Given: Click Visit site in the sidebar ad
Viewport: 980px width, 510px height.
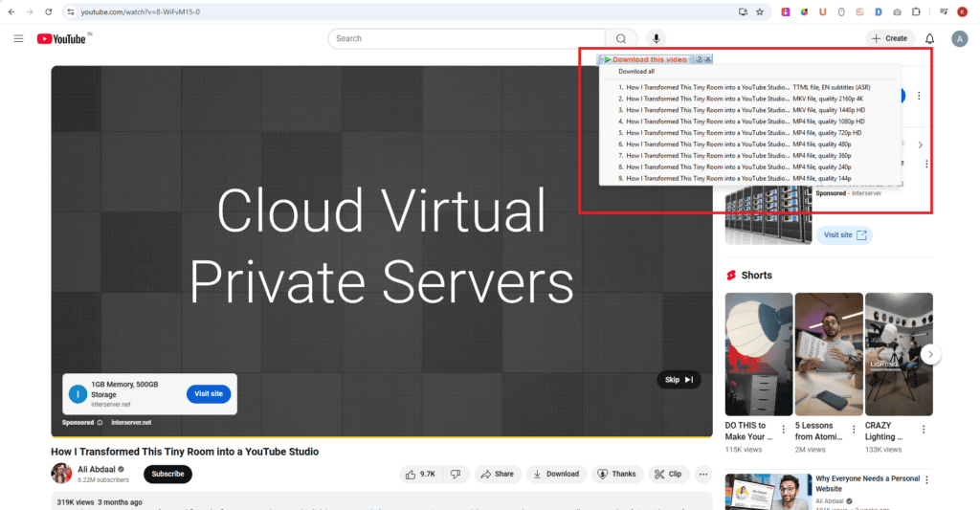Looking at the screenshot, I should pyautogui.click(x=845, y=235).
